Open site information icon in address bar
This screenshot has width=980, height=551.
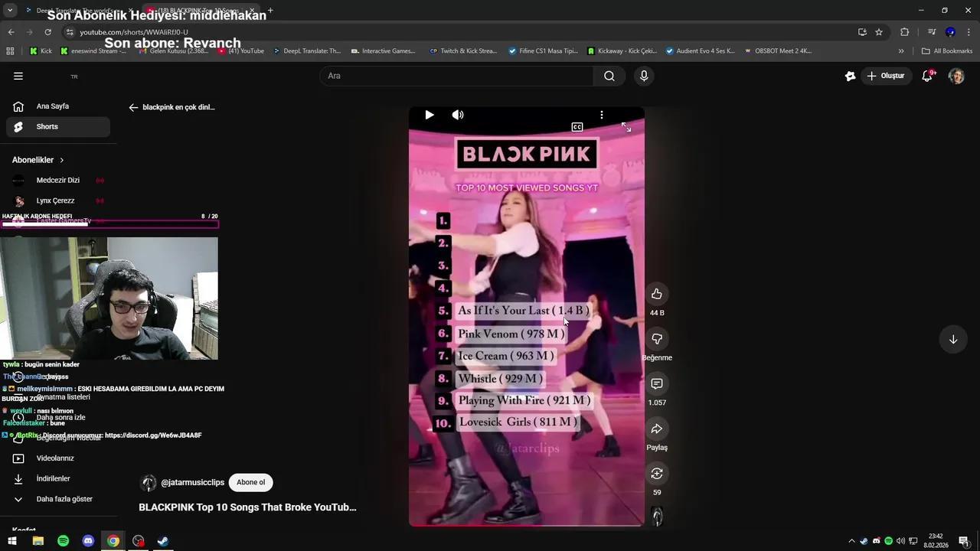tap(70, 32)
